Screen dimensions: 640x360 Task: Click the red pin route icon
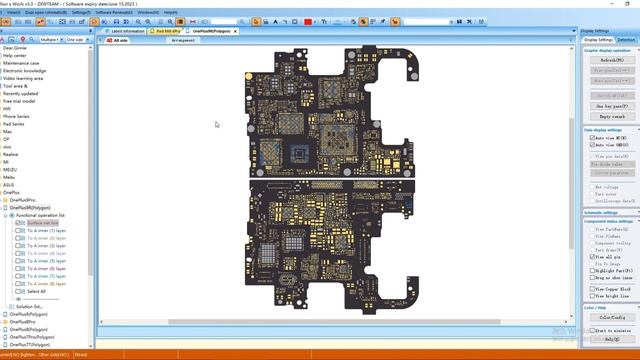pos(40,22)
